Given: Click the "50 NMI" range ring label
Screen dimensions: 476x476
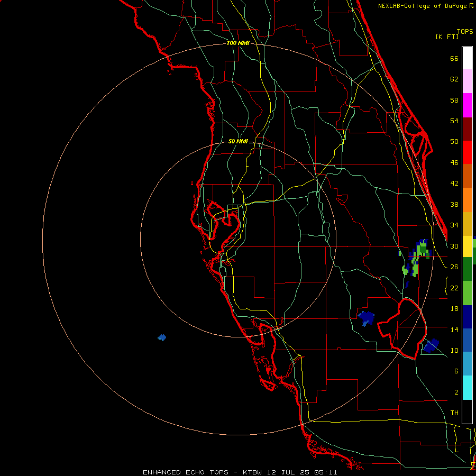Looking at the screenshot, I should click(238, 141).
